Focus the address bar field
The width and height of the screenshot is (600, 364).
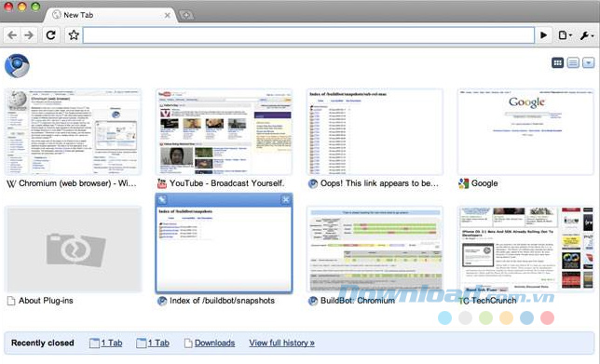click(308, 35)
